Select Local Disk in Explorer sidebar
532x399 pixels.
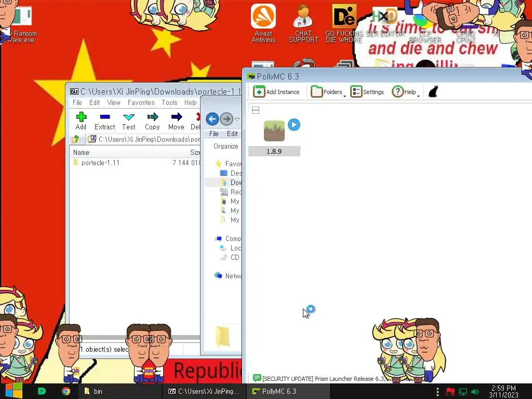pos(231,248)
